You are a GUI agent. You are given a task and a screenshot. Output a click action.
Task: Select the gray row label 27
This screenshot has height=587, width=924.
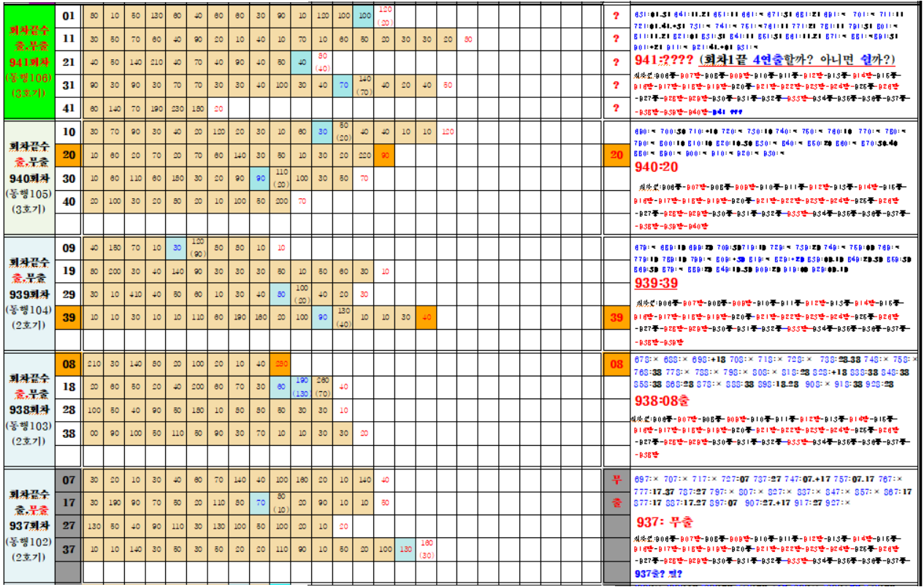(x=69, y=526)
